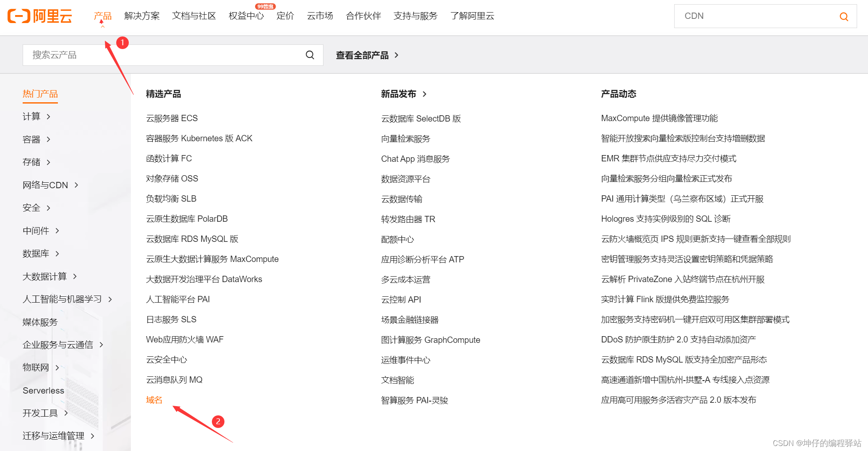Expand the 安全 category
This screenshot has width=868, height=451.
36,208
